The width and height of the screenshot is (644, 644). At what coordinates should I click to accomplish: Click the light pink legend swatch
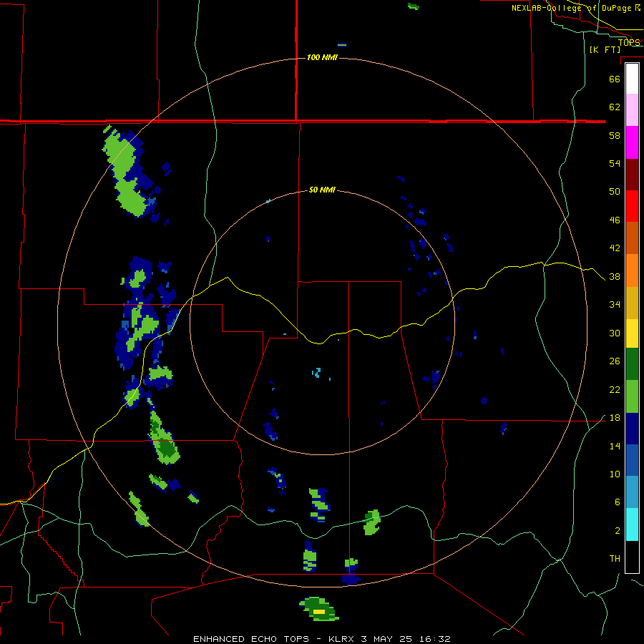[x=632, y=109]
